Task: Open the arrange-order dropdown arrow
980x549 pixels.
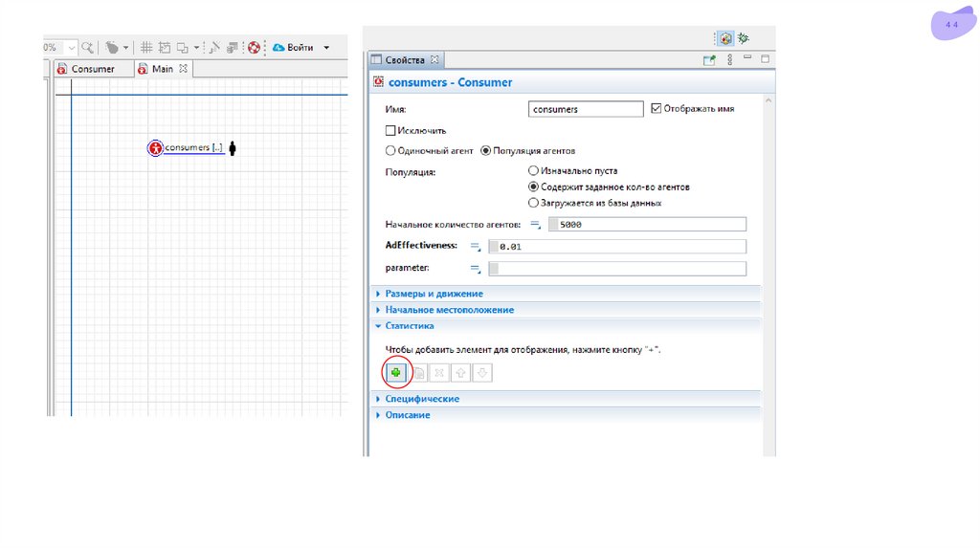Action: pos(196,48)
